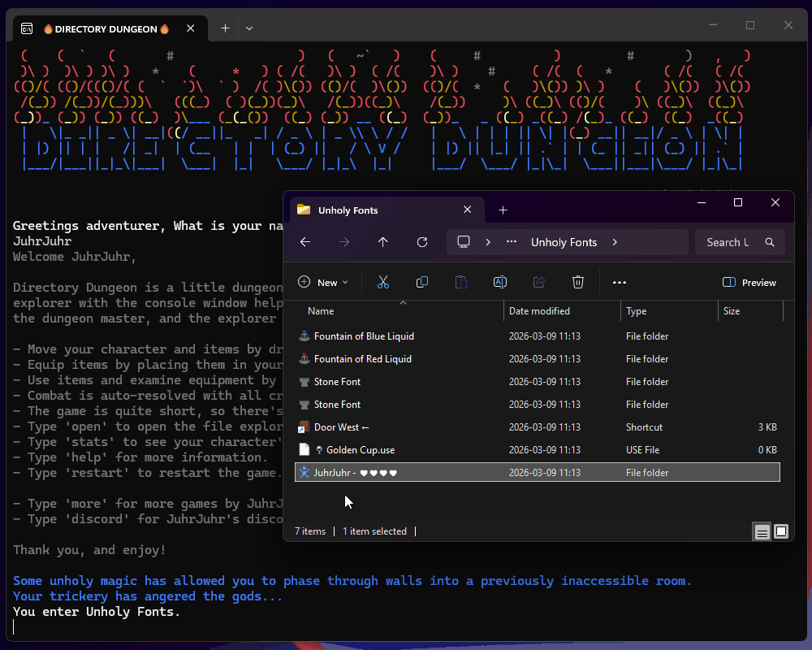The width and height of the screenshot is (812, 650).
Task: Click the terminal icon on Directory Dungeon tab
Action: coord(27,29)
